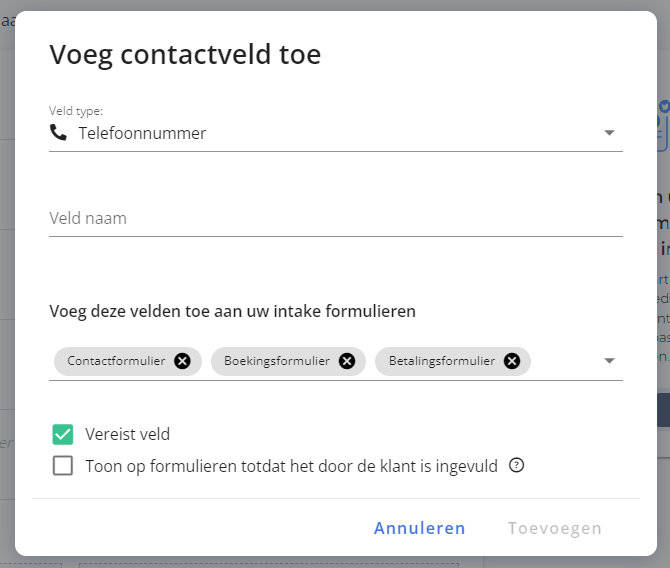Click the Veld type label
Screen dimensions: 670x568
pyautogui.click(x=76, y=111)
